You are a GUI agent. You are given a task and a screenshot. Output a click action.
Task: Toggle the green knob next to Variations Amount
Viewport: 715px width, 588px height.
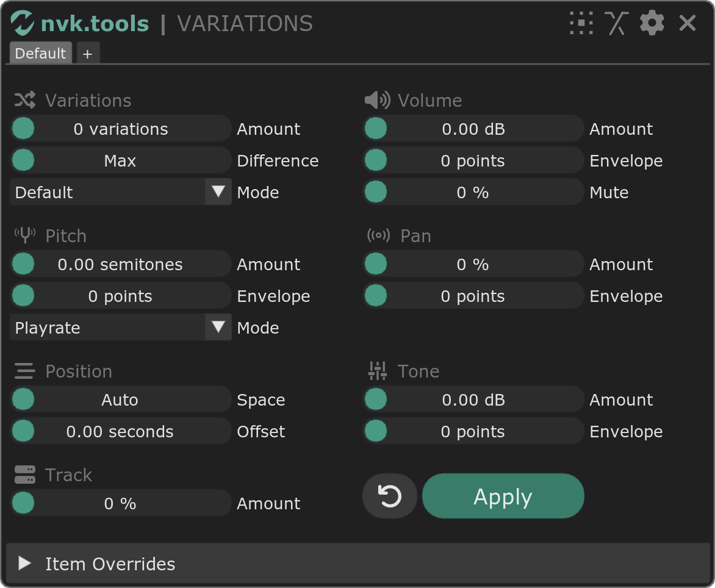pos(23,128)
